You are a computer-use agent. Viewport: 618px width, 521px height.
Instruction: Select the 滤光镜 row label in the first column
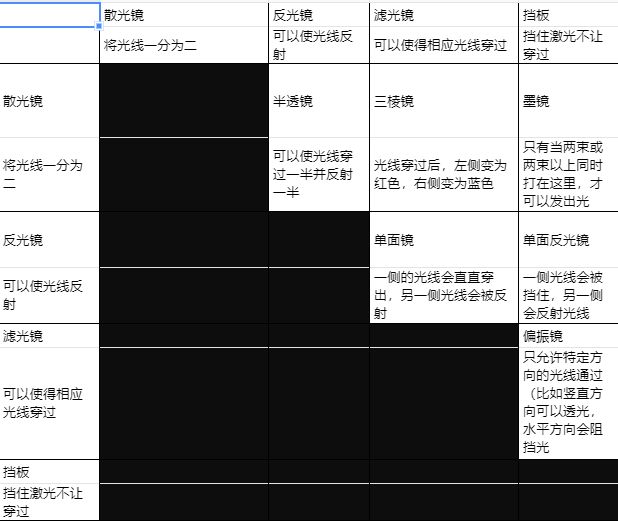(49, 336)
